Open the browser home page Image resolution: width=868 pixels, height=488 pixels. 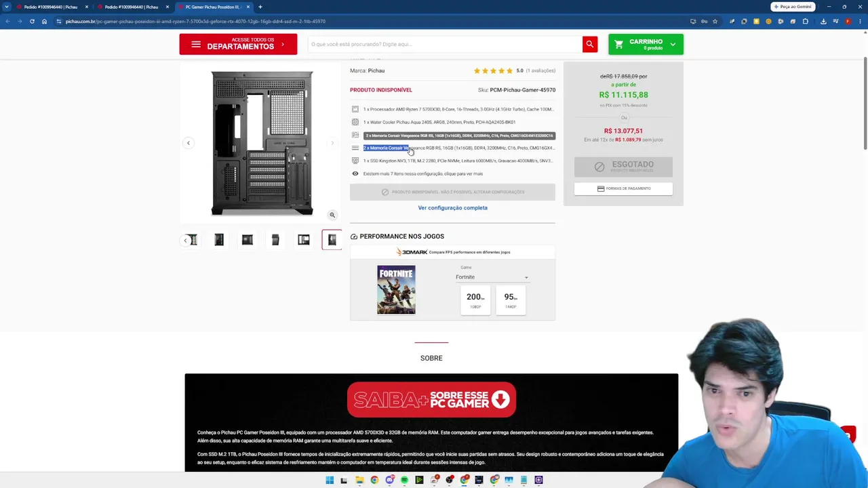tap(44, 21)
